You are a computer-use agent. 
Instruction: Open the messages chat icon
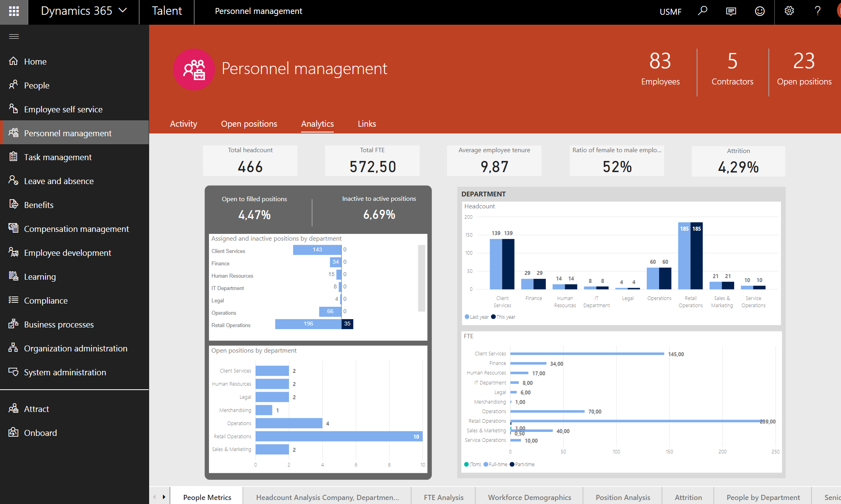[731, 11]
